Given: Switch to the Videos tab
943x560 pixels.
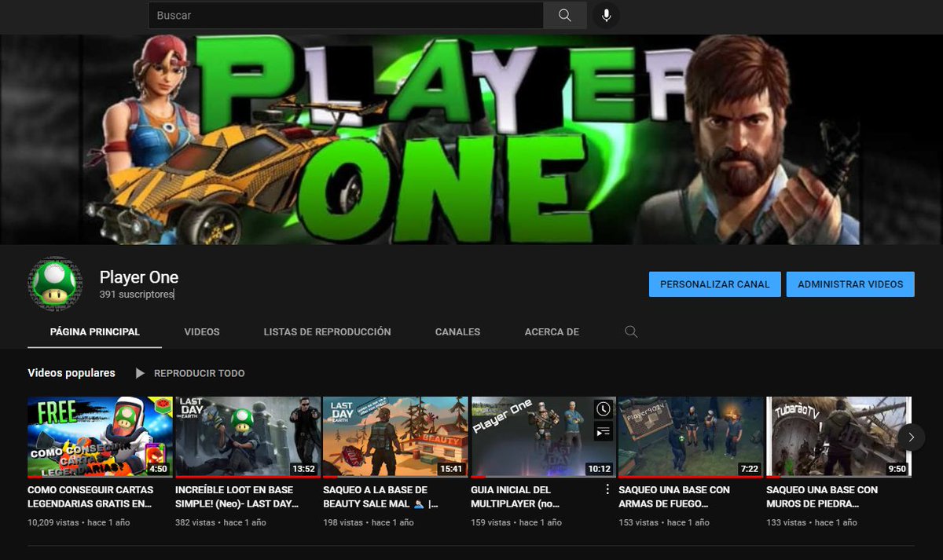Looking at the screenshot, I should 202,332.
